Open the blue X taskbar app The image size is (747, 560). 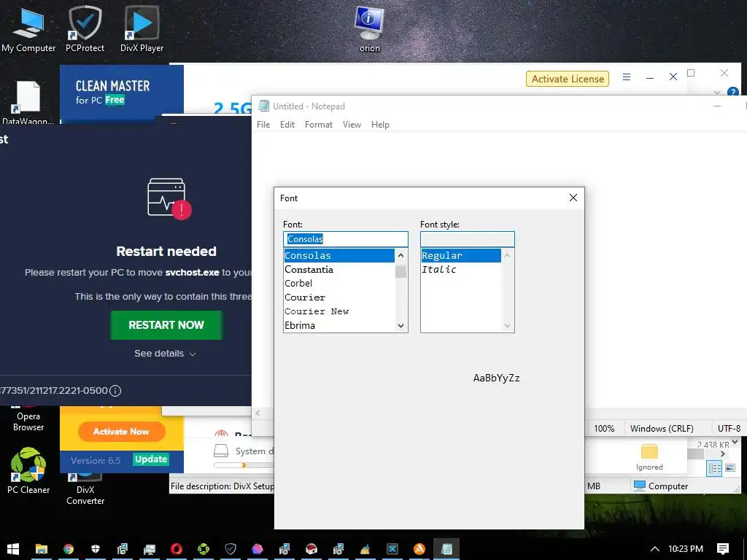click(x=392, y=549)
